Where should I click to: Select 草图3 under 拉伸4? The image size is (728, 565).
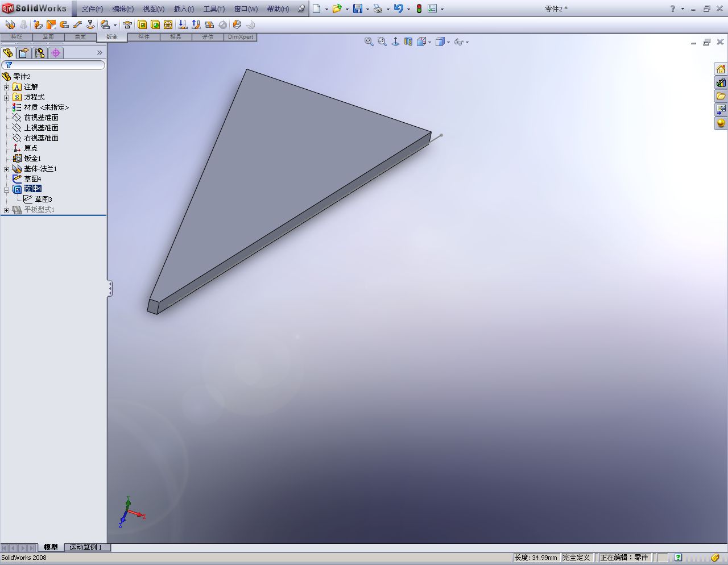point(43,200)
